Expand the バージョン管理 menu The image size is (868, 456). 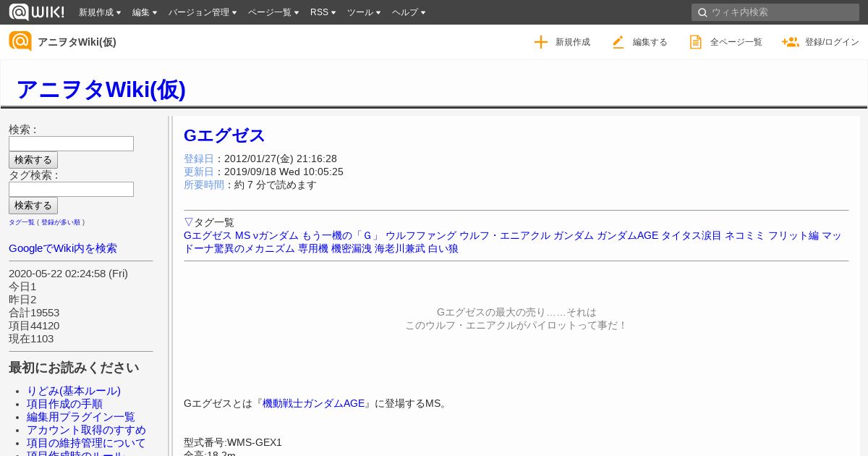coord(203,12)
